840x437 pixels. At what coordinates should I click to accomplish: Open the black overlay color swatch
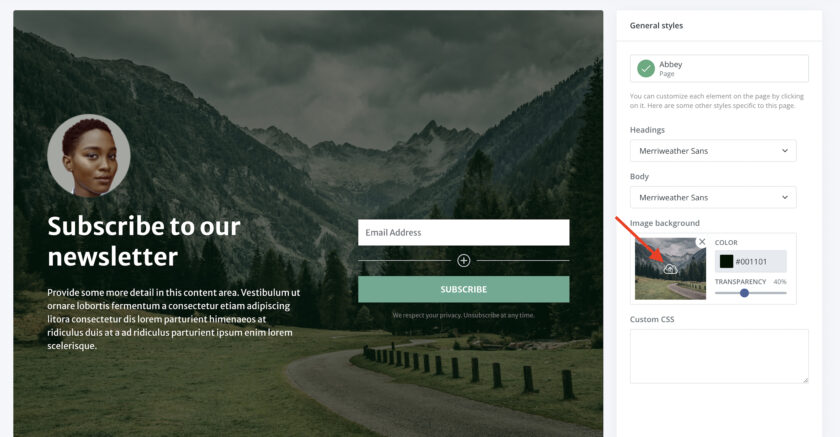point(726,261)
